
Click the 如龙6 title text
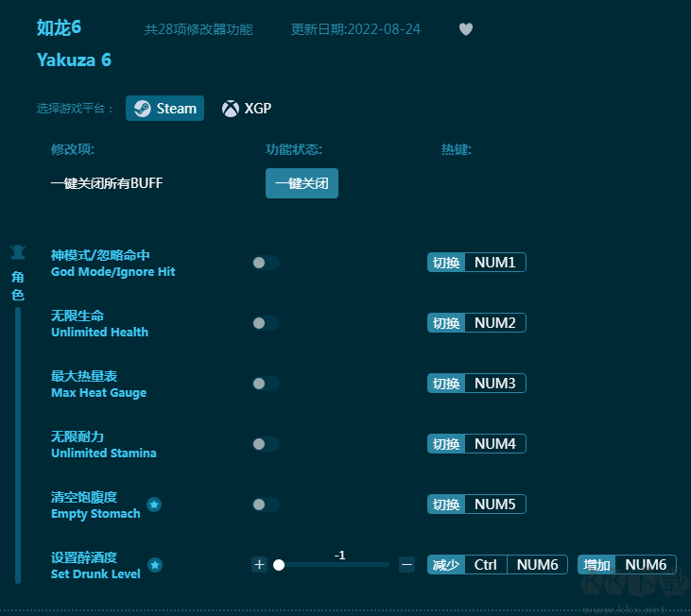click(x=59, y=27)
